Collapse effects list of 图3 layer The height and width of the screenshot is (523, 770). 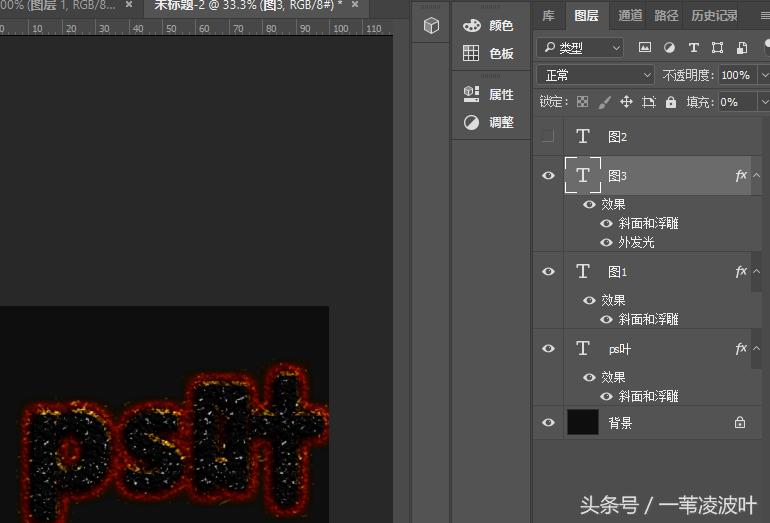tap(756, 175)
